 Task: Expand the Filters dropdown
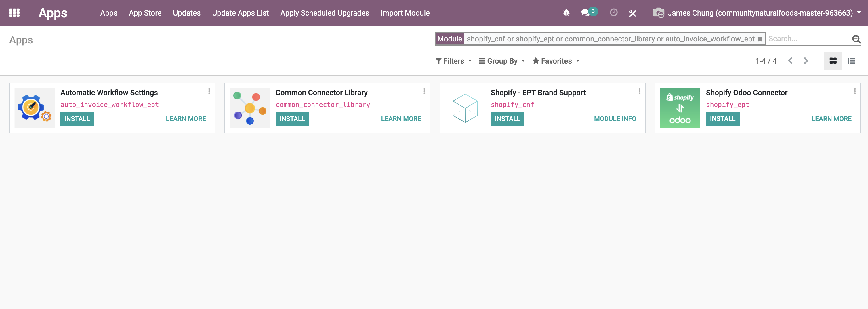[453, 61]
